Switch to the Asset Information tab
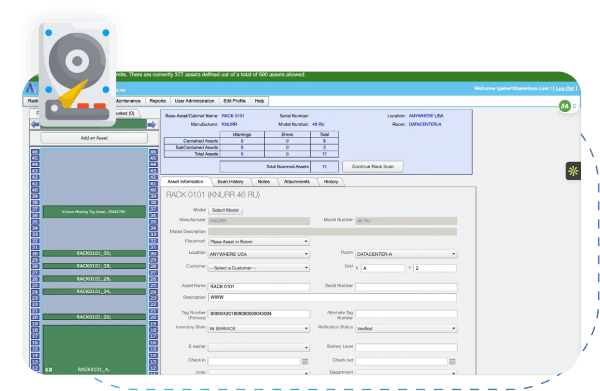Viewport: 600px width, 391px height. click(x=185, y=182)
